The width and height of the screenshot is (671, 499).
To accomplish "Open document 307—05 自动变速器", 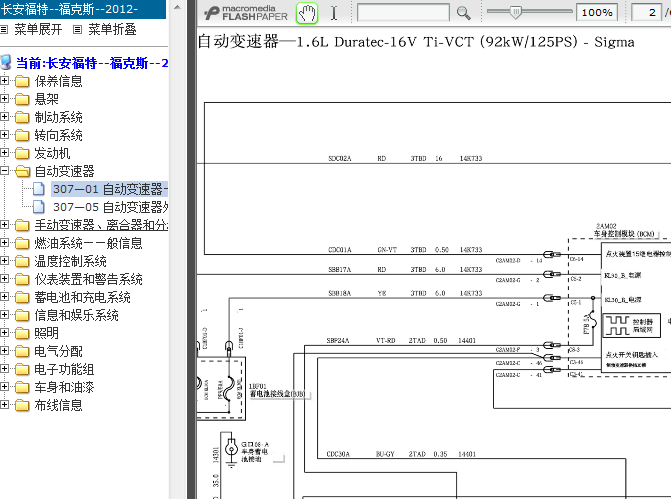I will coord(110,207).
